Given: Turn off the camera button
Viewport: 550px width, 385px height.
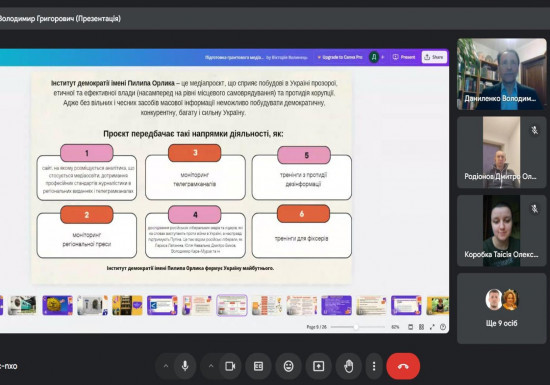Looking at the screenshot, I should point(230,366).
